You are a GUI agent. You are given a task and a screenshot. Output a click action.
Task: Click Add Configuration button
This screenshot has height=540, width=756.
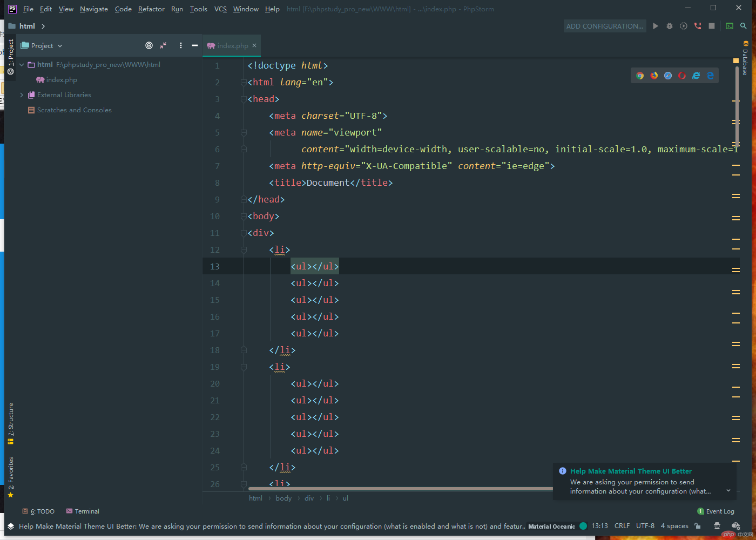[605, 26]
